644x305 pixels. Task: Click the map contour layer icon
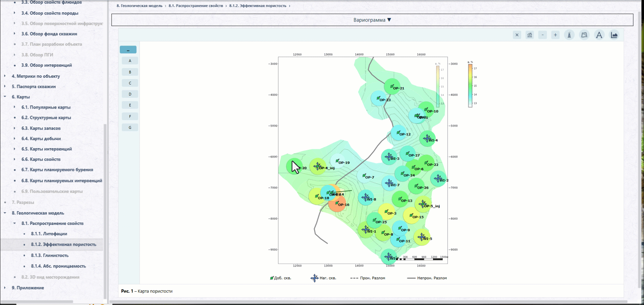coord(584,35)
